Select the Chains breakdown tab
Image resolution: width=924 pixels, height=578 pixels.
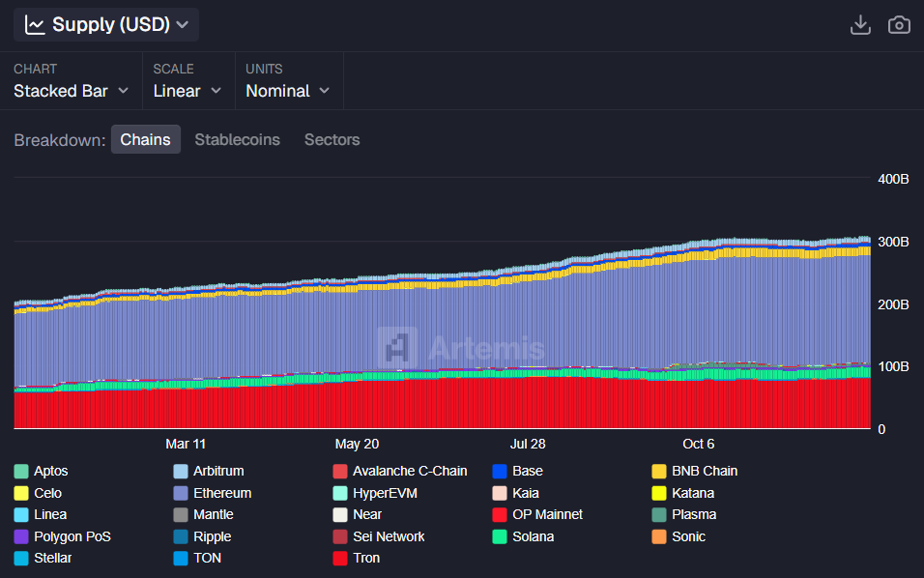tap(146, 139)
